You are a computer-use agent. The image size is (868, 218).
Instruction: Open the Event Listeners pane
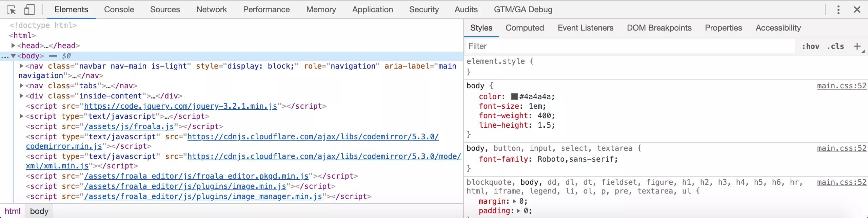tap(586, 28)
